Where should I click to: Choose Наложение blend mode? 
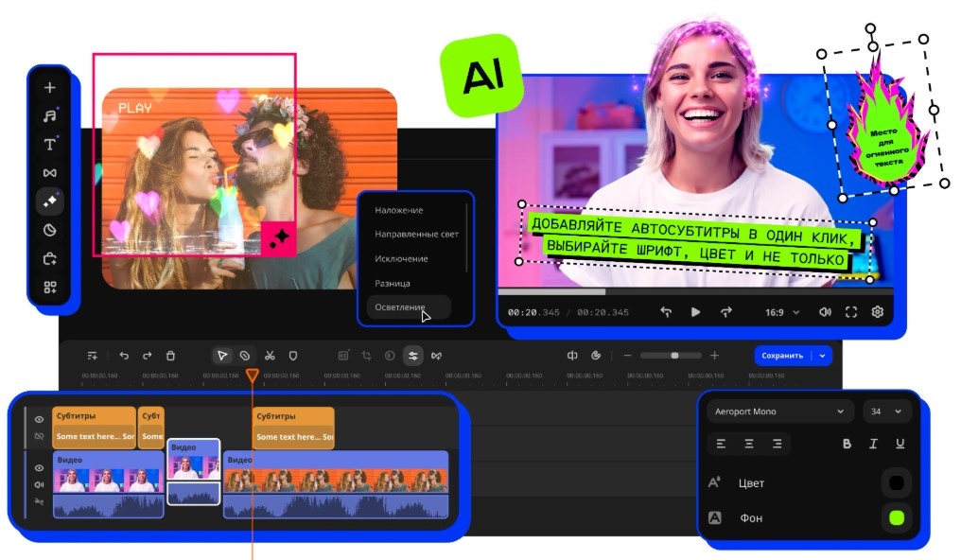(x=398, y=210)
